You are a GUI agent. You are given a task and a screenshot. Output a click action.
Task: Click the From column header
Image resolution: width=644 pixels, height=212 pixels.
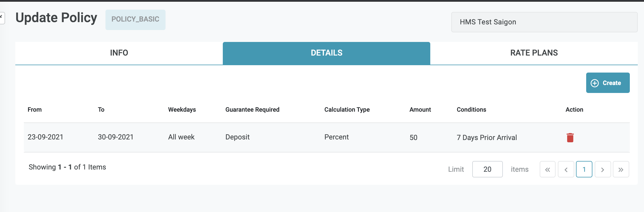(x=35, y=110)
